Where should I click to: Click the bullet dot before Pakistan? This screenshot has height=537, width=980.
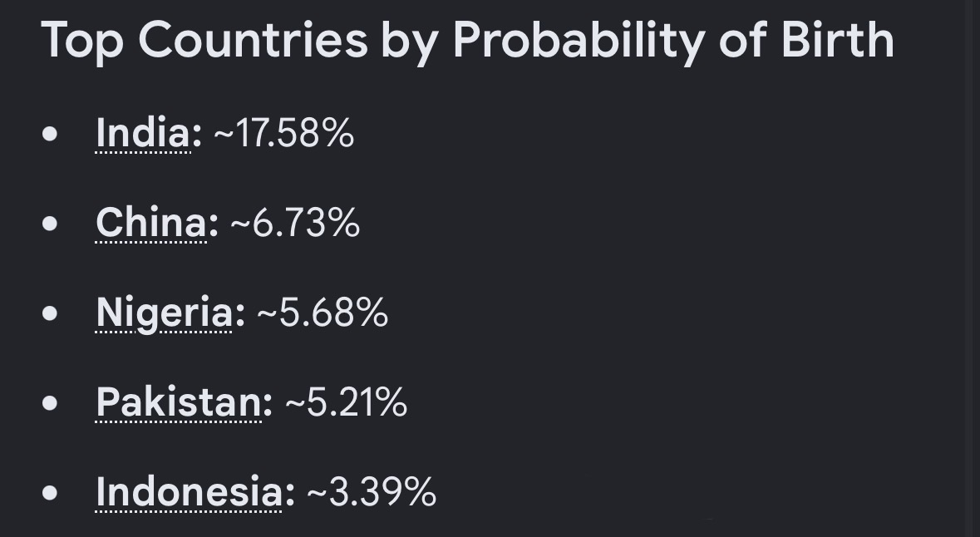[x=50, y=402]
